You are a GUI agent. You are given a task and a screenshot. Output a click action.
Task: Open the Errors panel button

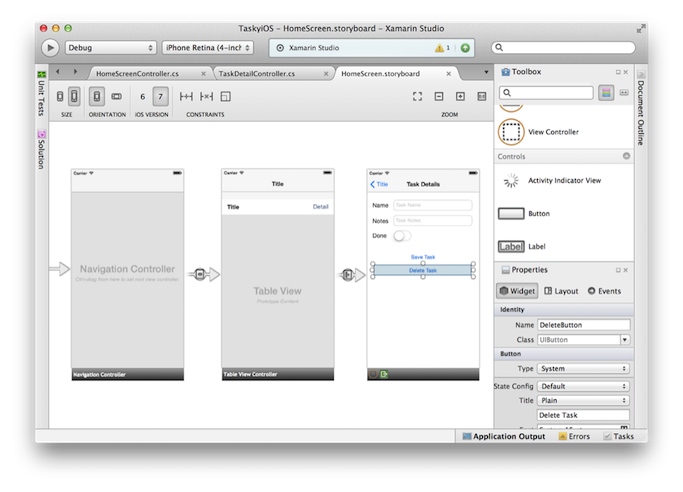pyautogui.click(x=576, y=436)
